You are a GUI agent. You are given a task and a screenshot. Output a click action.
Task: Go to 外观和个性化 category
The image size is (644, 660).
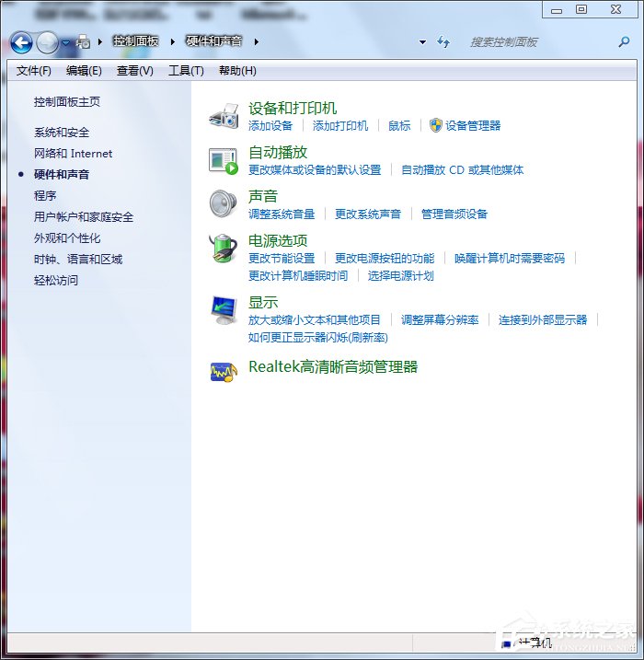[x=67, y=238]
